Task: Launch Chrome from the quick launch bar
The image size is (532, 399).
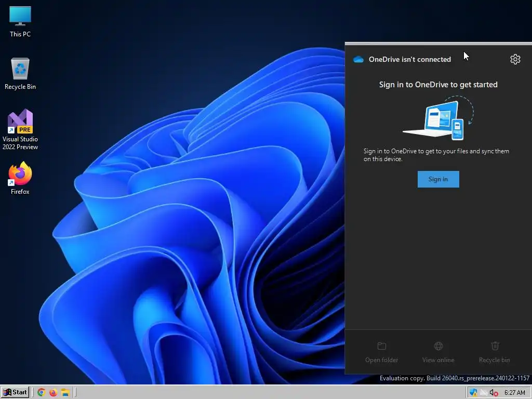Action: point(42,393)
